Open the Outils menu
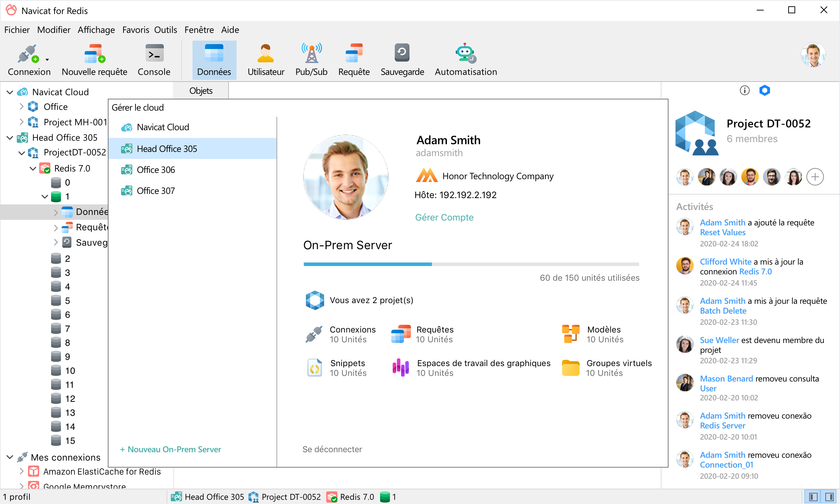Screen dimensions: 840x504 [166, 30]
